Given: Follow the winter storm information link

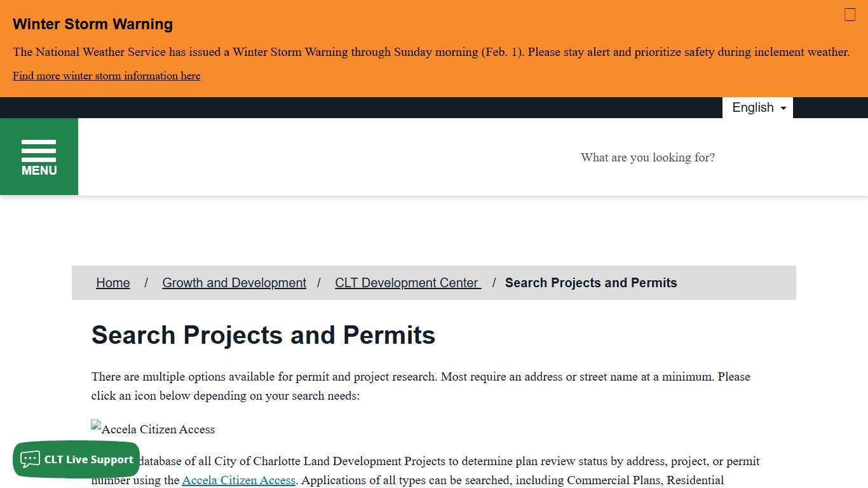Looking at the screenshot, I should (x=106, y=76).
